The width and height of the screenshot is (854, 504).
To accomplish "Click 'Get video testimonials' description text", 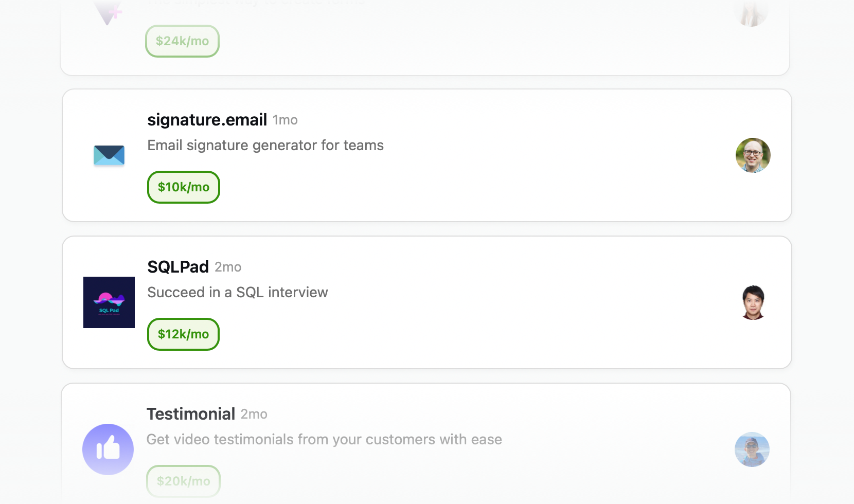I will tap(324, 440).
